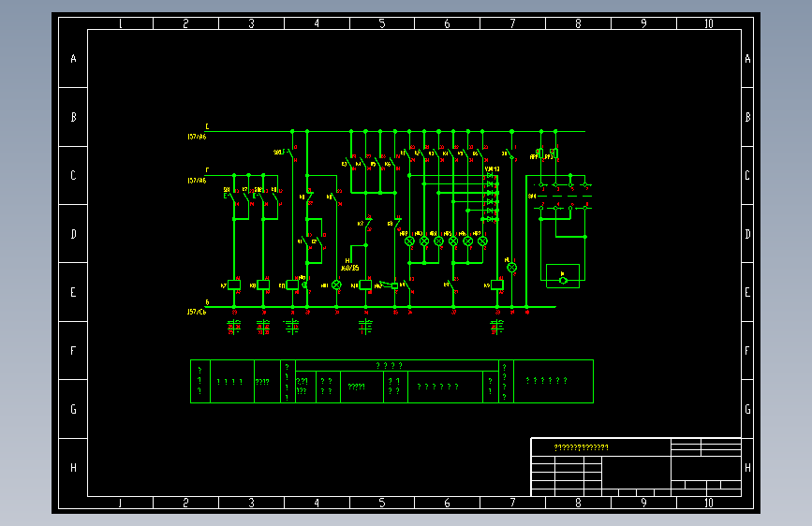Click the header cell spanning the table middle
This screenshot has width=812, height=526.
point(397,366)
